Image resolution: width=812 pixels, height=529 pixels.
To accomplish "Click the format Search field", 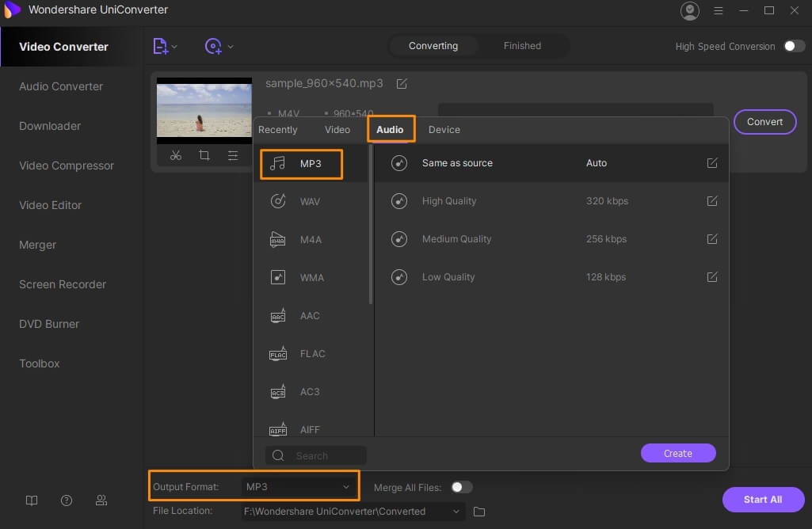I will (x=316, y=455).
